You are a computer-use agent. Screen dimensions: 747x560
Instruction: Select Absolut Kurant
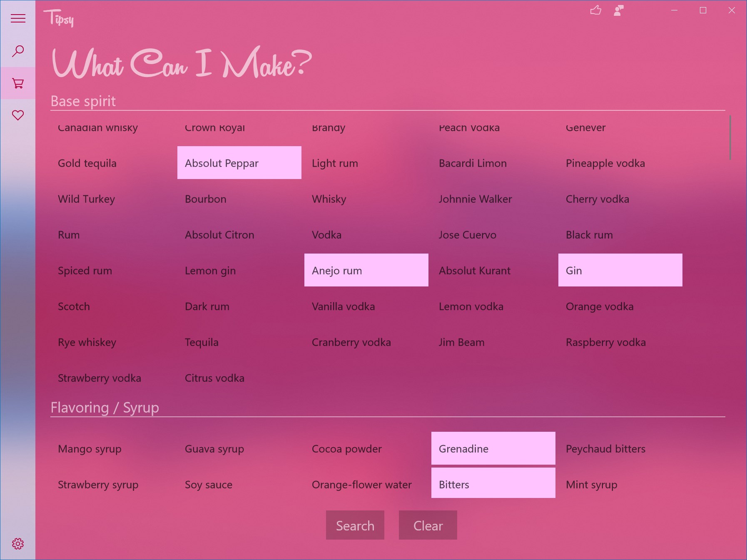coord(493,270)
